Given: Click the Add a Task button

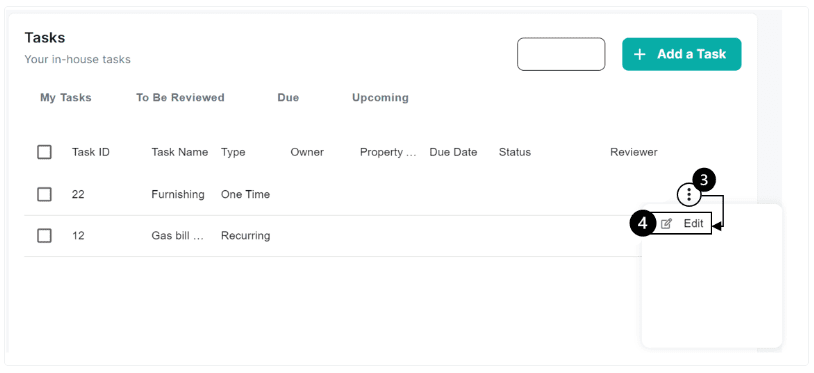Looking at the screenshot, I should pos(682,54).
